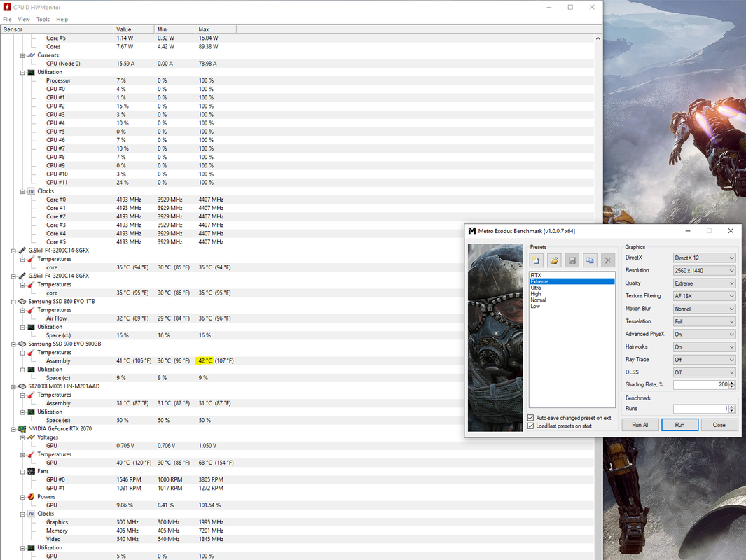Click the ST2000LM005 HN-M201AAD drive icon

[22, 386]
